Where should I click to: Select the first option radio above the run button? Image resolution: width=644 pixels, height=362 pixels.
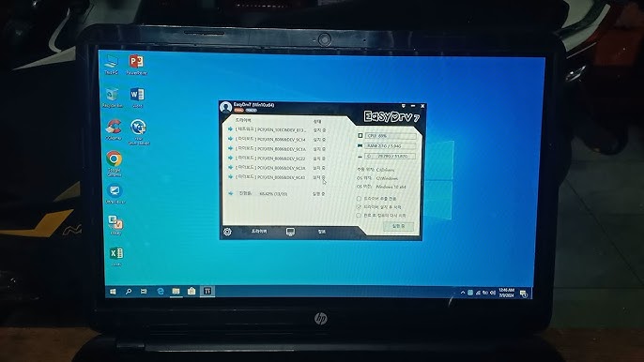point(359,198)
